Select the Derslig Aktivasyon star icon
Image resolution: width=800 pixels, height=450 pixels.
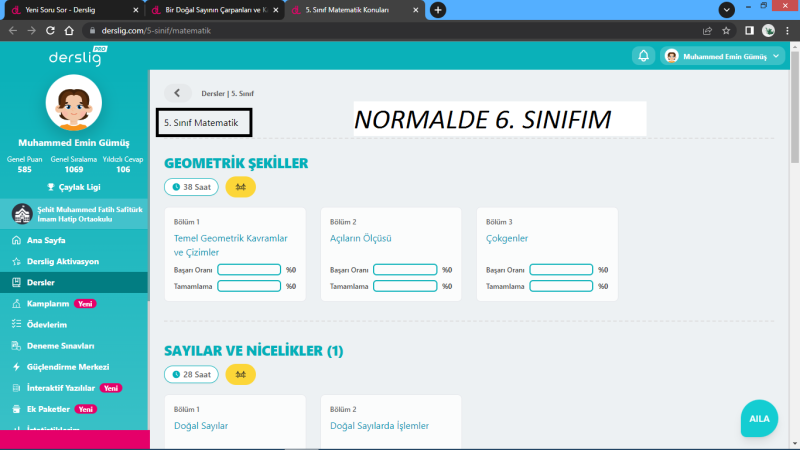[16, 261]
